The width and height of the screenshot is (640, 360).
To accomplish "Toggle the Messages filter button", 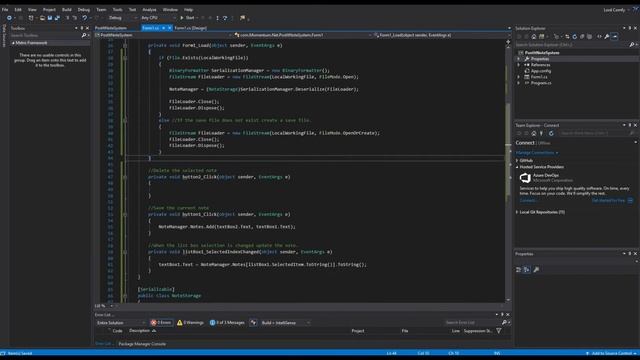I will [x=227, y=322].
